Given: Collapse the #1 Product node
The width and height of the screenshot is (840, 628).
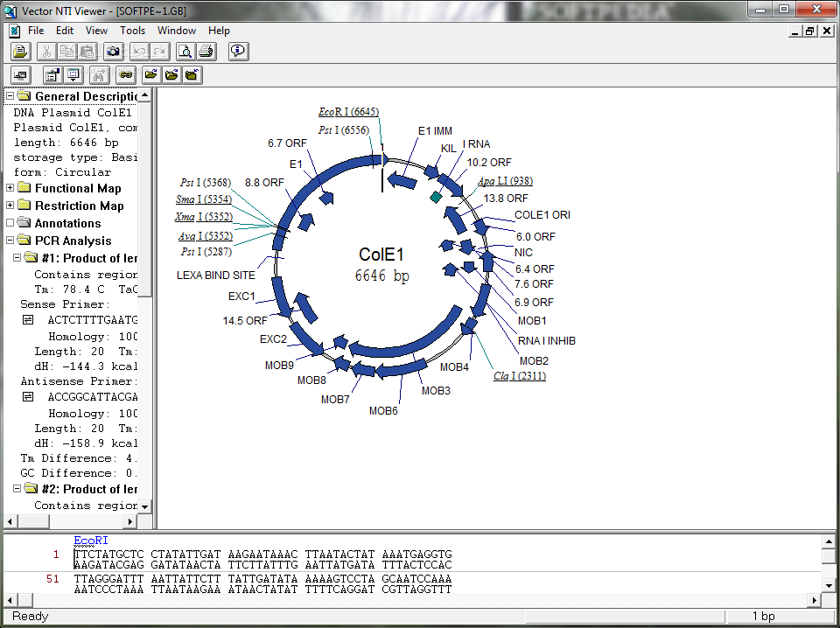Looking at the screenshot, I should pyautogui.click(x=17, y=257).
